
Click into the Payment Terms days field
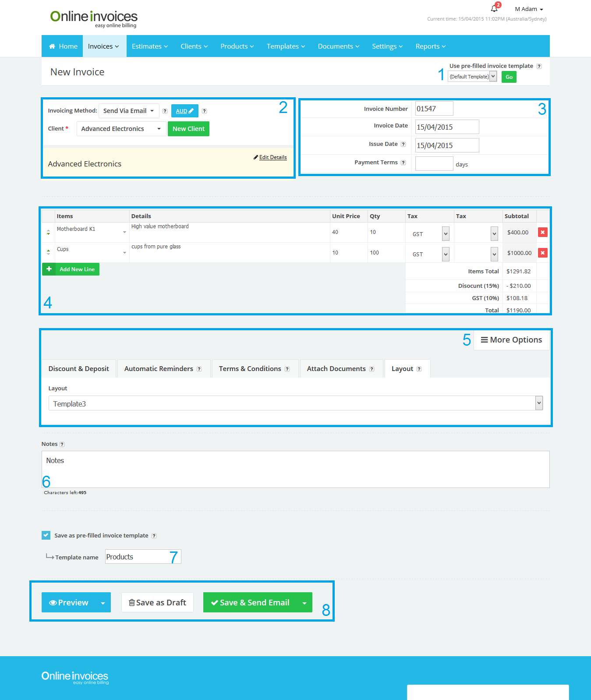pyautogui.click(x=434, y=164)
